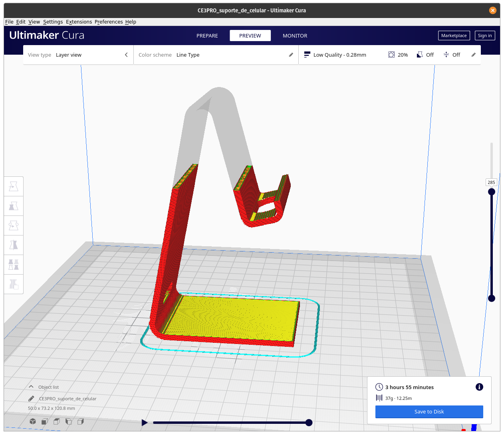This screenshot has width=504, height=435.
Task: Click the support Off icon
Action: coord(420,55)
